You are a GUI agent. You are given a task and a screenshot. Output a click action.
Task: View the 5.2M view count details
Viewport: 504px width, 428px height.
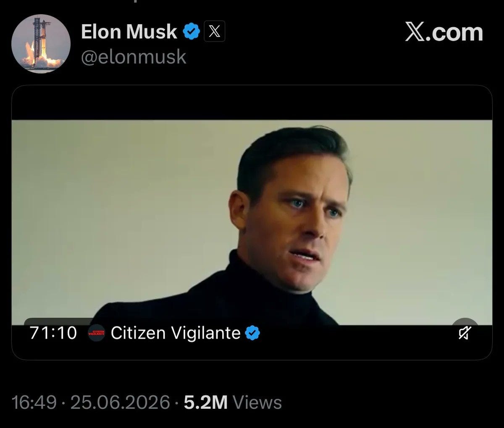[x=206, y=403]
